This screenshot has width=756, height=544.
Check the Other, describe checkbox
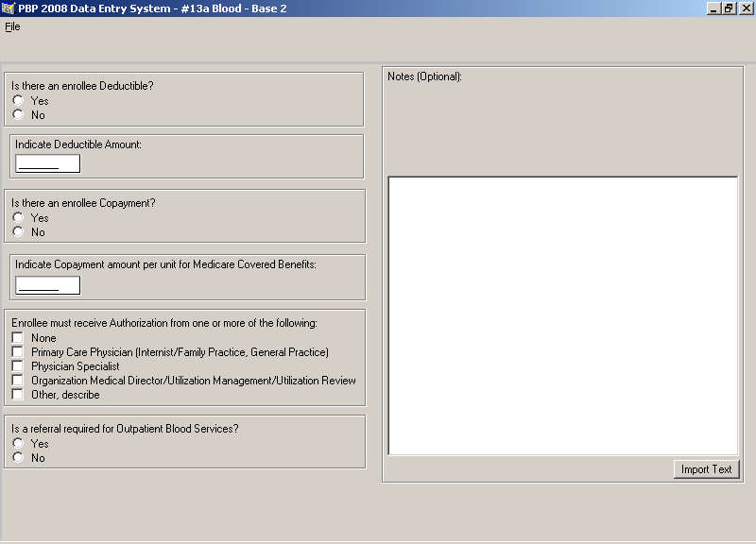click(17, 394)
